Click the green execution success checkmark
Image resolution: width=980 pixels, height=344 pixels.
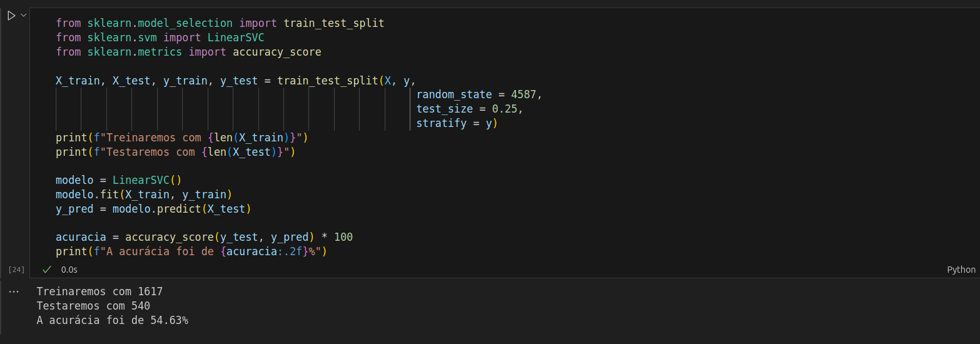[x=46, y=270]
